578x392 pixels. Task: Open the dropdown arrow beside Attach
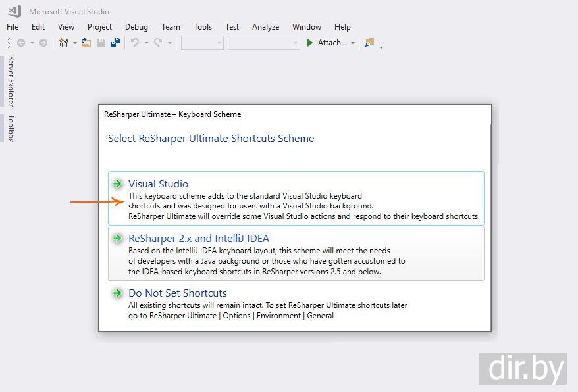point(353,43)
